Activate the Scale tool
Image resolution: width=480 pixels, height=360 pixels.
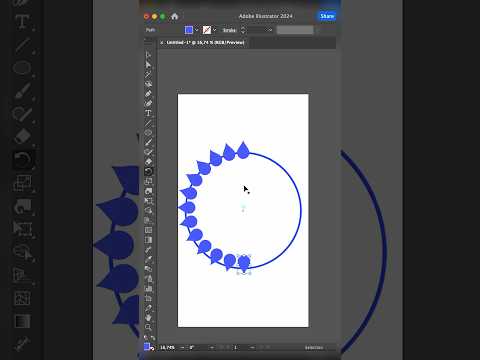[x=148, y=181]
